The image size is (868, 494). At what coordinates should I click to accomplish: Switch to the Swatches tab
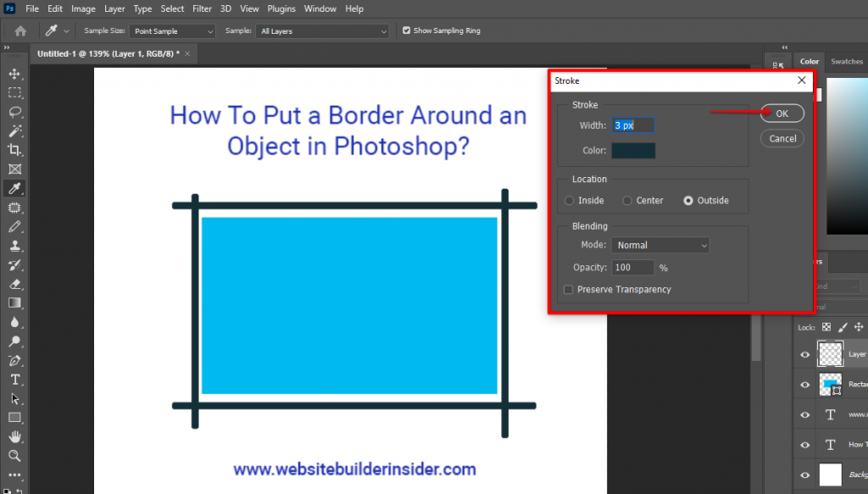(x=846, y=61)
